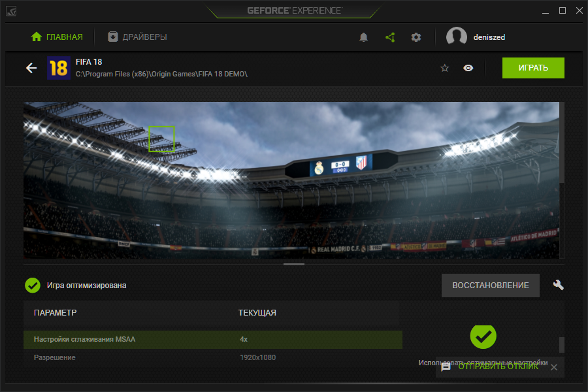Viewport: 588px width, 392px height.
Task: Open deniszed user avatar
Action: click(457, 37)
